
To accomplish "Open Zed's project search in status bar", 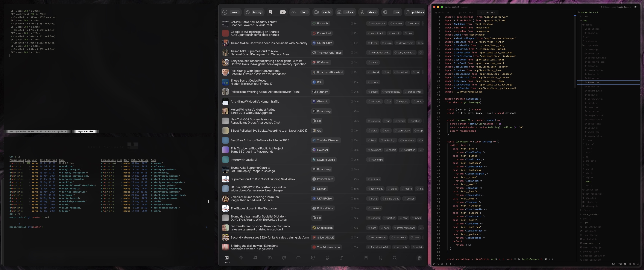I will [x=446, y=264].
